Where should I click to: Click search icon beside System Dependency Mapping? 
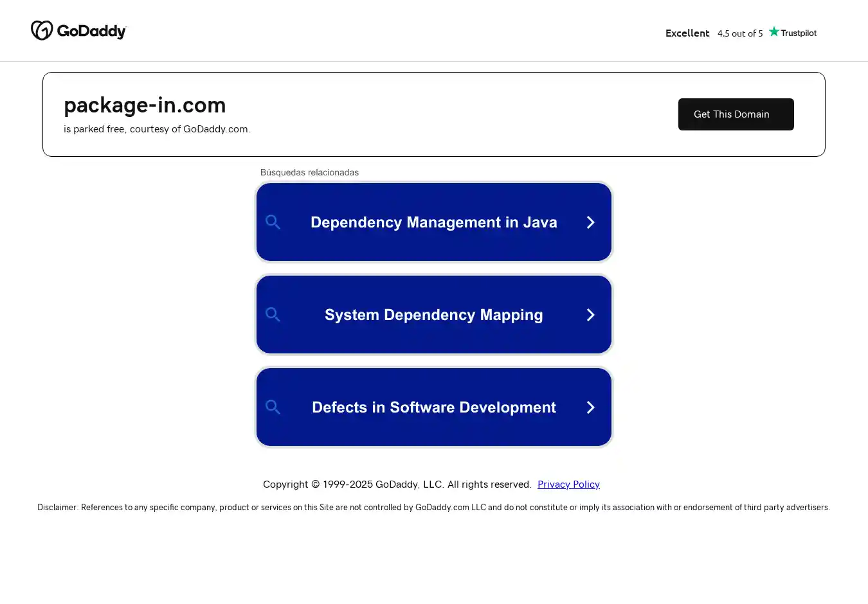coord(273,315)
